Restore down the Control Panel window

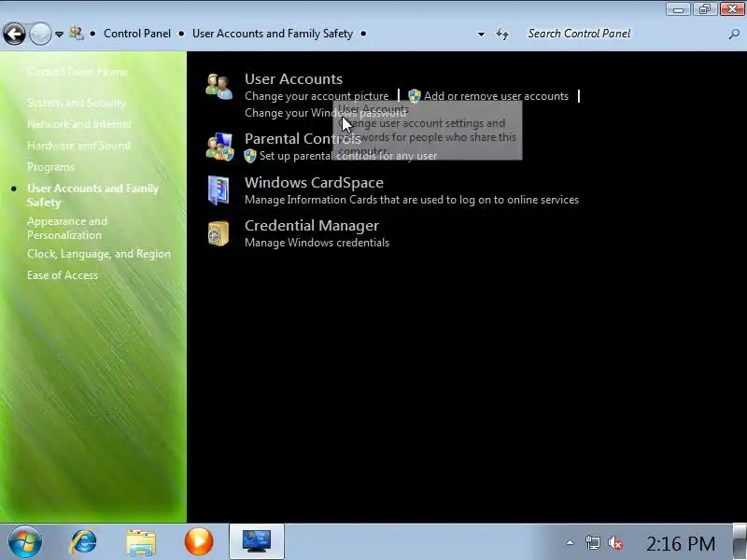(x=705, y=9)
